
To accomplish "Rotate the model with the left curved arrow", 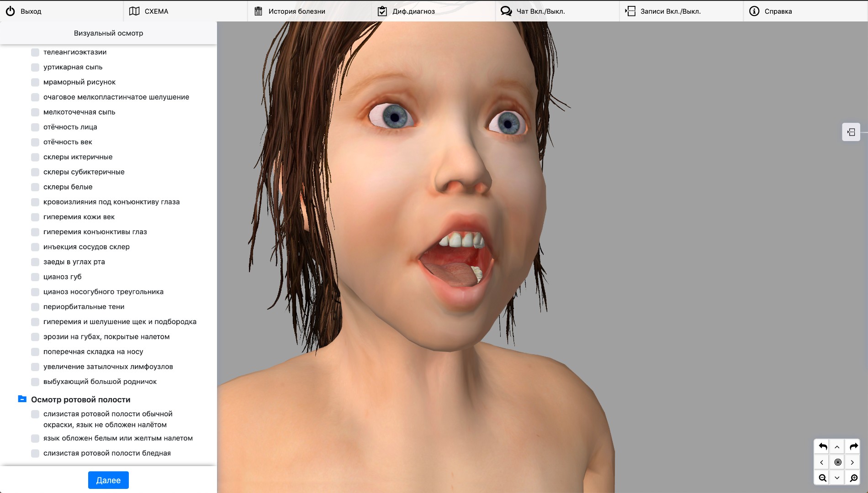I will tap(822, 446).
